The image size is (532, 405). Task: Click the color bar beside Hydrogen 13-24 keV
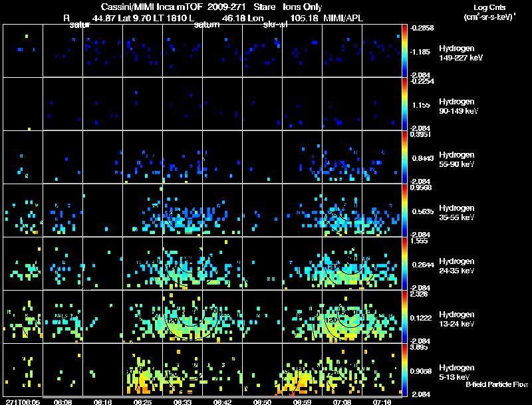(404, 317)
